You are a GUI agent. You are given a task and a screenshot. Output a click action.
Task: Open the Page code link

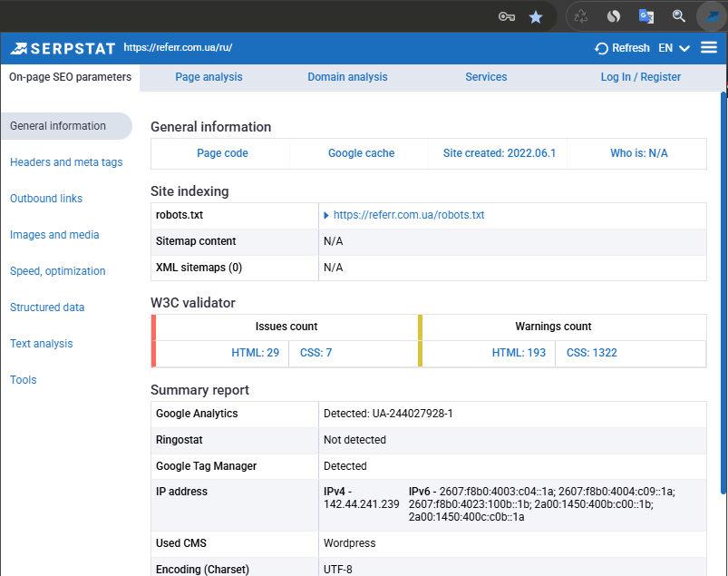click(222, 153)
